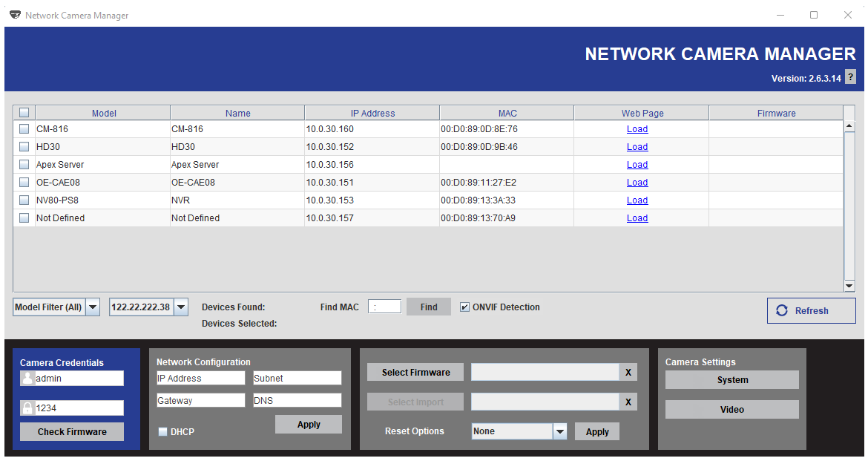
Task: Click the Find button
Action: click(x=429, y=307)
